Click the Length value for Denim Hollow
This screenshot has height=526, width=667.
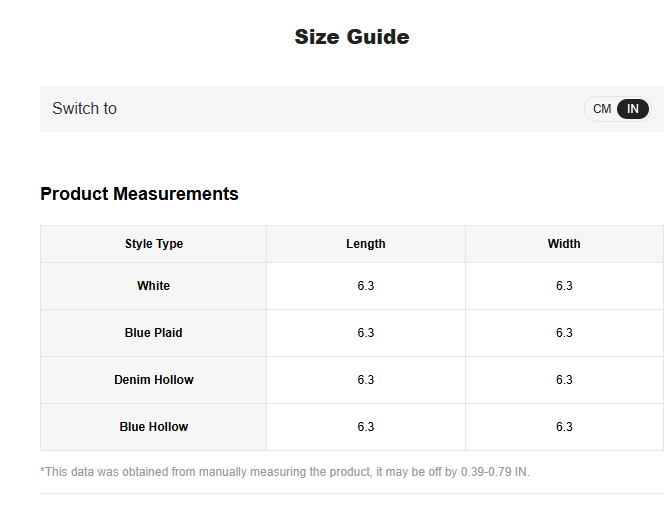pyautogui.click(x=366, y=380)
